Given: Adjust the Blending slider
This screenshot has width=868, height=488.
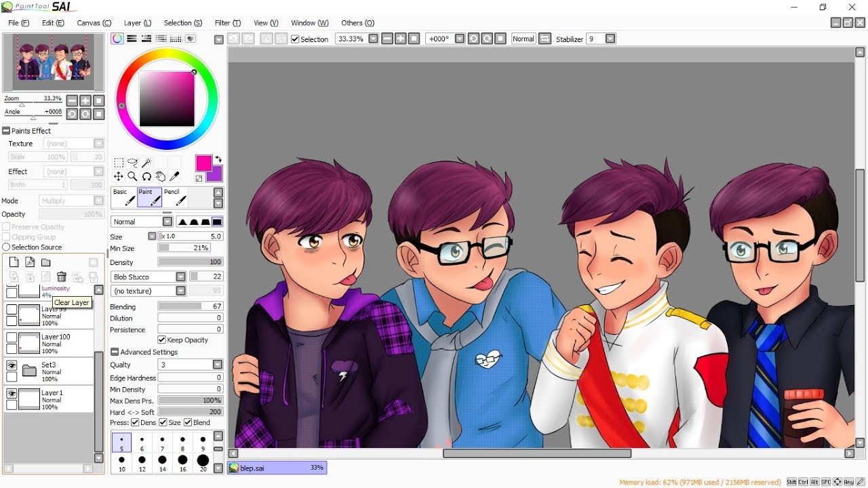Looking at the screenshot, I should [191, 306].
